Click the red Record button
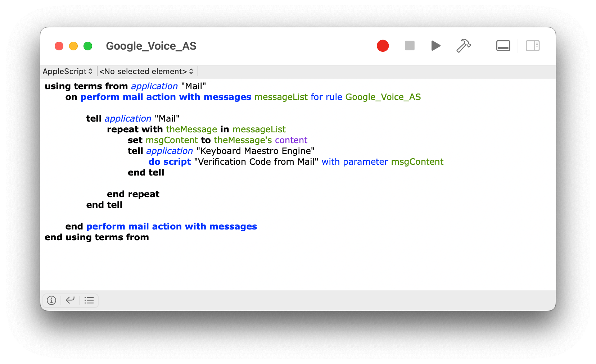 pos(383,46)
